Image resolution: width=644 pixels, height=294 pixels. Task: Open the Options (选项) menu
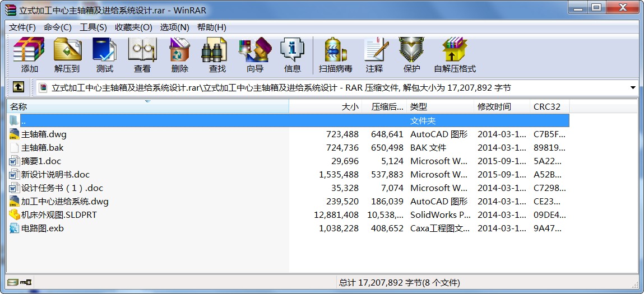point(174,27)
